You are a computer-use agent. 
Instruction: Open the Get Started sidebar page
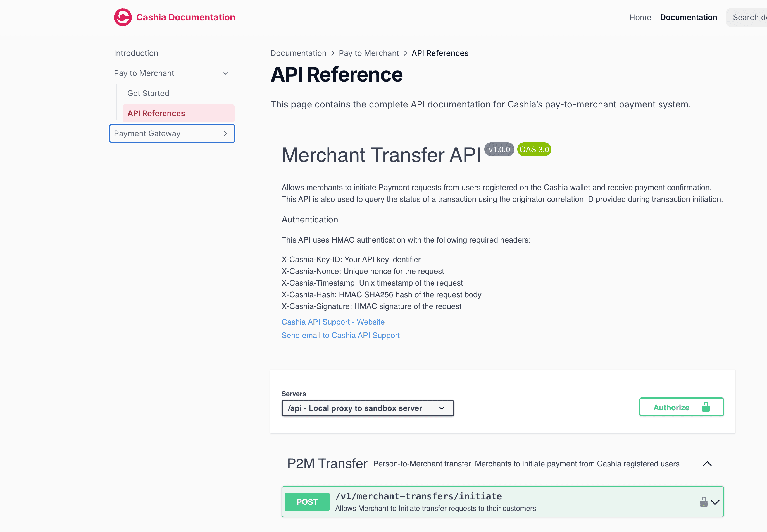point(148,93)
